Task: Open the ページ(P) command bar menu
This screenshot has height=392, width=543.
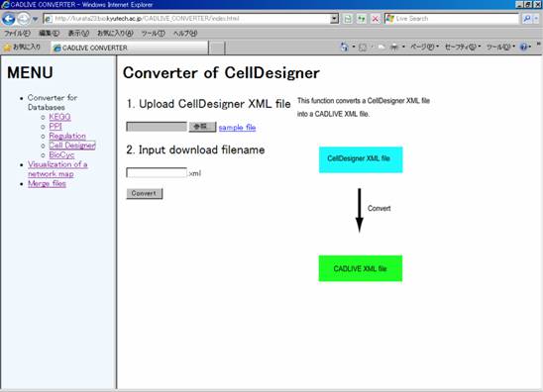Action: [424, 47]
